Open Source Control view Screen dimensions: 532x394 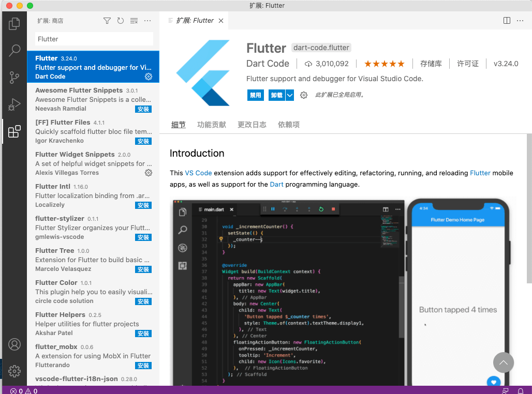(14, 78)
